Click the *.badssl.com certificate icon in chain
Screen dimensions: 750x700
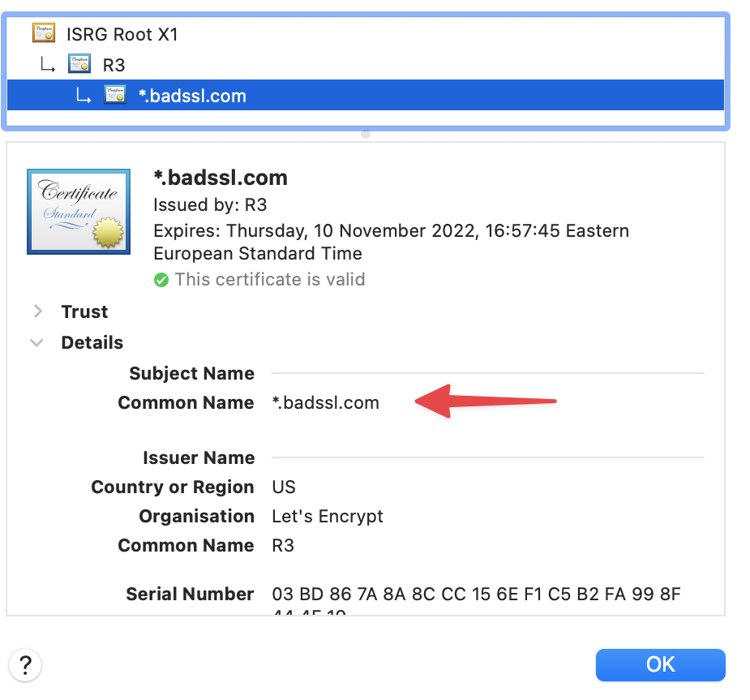[115, 95]
